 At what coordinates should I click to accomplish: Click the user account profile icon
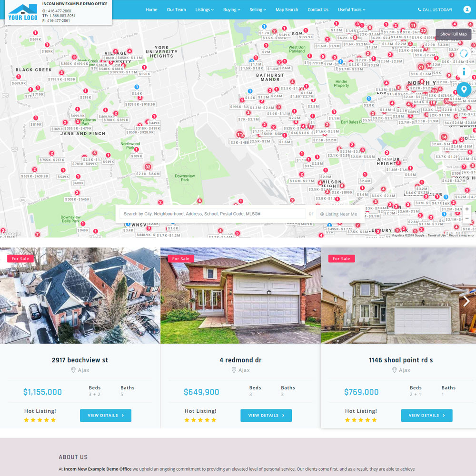pyautogui.click(x=466, y=10)
